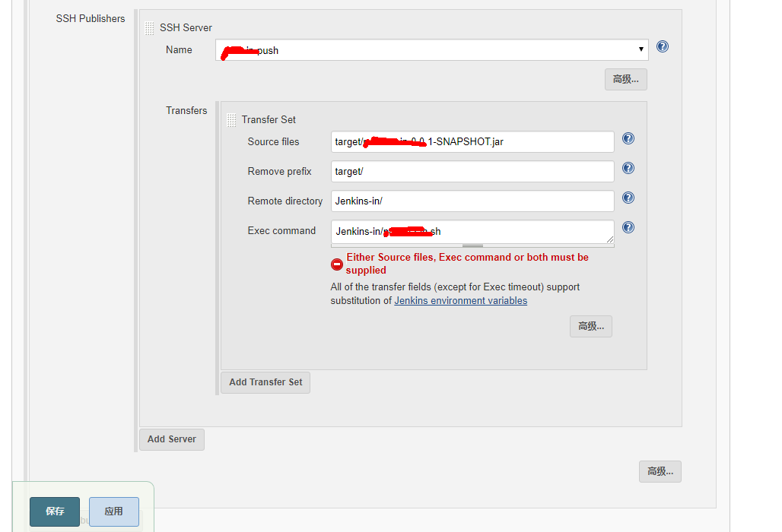Open help icon beside Exec command
Screen dimensions: 782x532
click(x=628, y=228)
